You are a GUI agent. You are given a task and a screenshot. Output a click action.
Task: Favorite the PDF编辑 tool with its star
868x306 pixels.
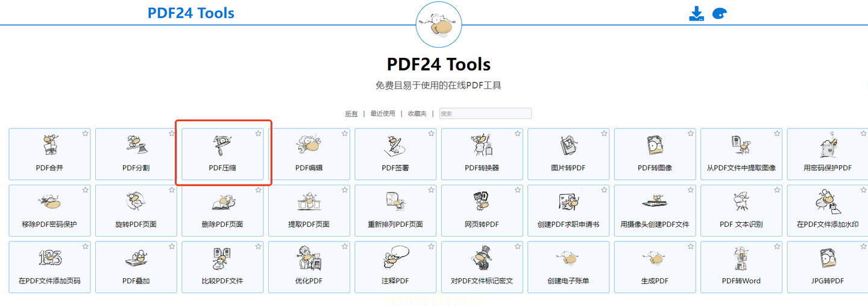pos(345,133)
